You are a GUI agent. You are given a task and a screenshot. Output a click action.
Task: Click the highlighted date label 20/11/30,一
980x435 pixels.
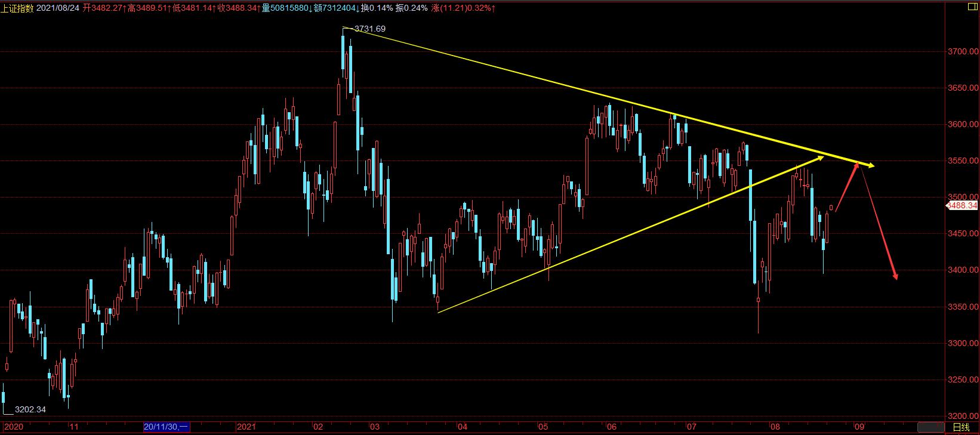(167, 427)
